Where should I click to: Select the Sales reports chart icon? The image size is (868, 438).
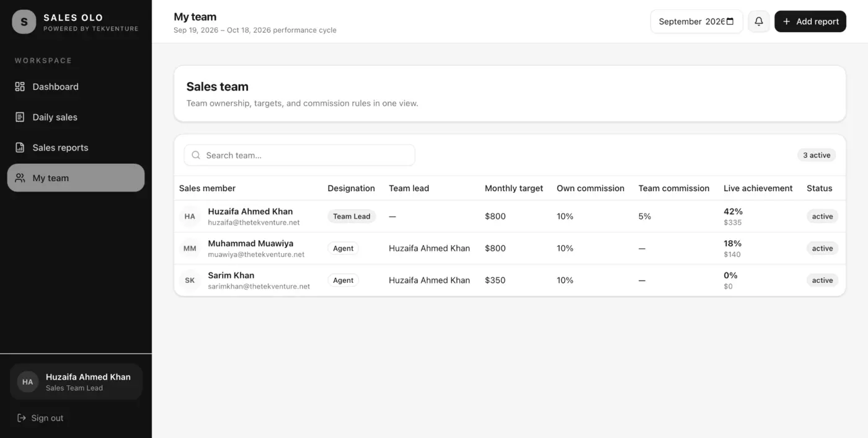click(x=20, y=148)
